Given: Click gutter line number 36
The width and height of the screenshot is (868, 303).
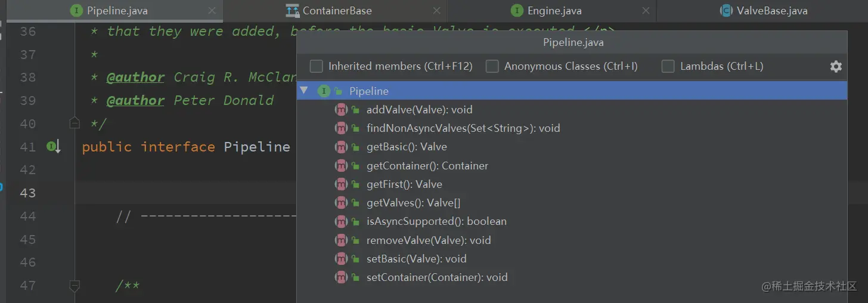Looking at the screenshot, I should click(27, 31).
